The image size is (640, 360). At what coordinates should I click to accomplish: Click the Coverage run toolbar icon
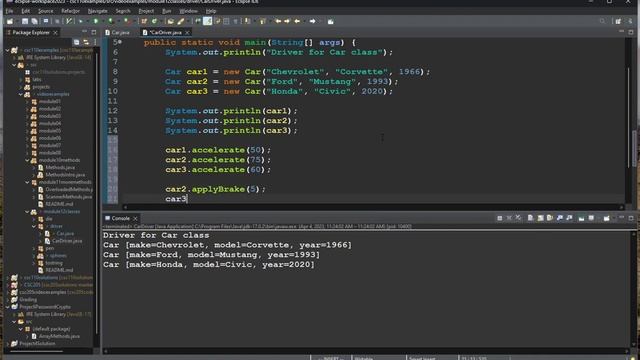pos(111,21)
